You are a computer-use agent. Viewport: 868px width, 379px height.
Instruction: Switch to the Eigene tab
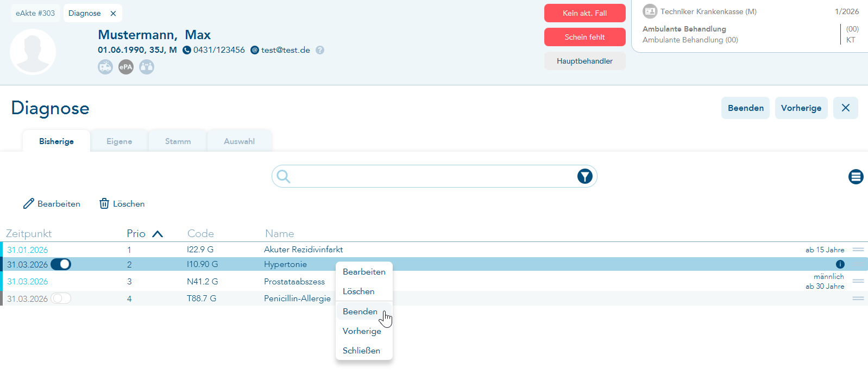119,141
